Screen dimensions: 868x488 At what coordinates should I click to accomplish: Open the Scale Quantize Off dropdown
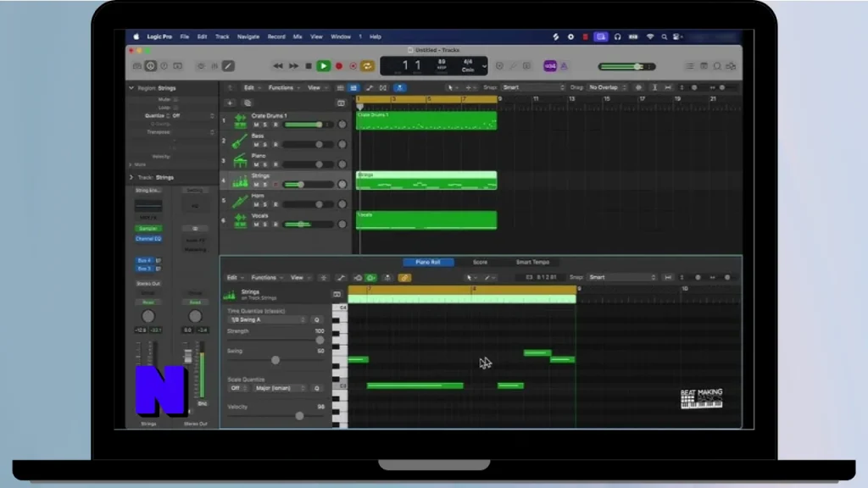[237, 388]
